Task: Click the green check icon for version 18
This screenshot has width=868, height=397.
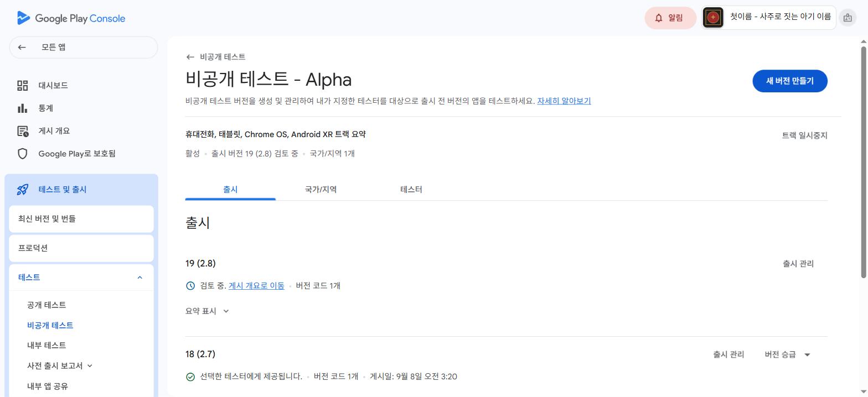Action: point(190,377)
